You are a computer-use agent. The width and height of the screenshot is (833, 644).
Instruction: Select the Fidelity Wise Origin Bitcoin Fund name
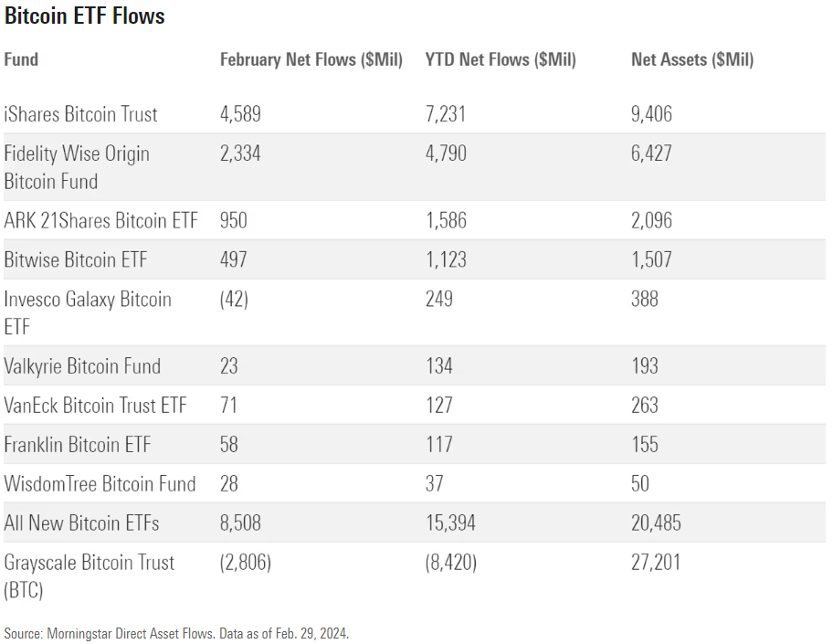[x=77, y=167]
